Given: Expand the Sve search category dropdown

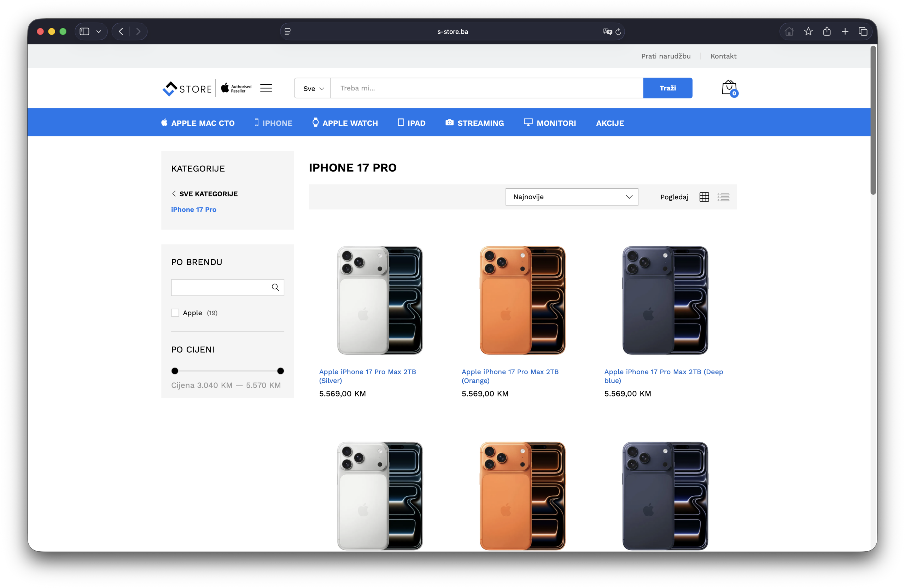Looking at the screenshot, I should [x=313, y=89].
